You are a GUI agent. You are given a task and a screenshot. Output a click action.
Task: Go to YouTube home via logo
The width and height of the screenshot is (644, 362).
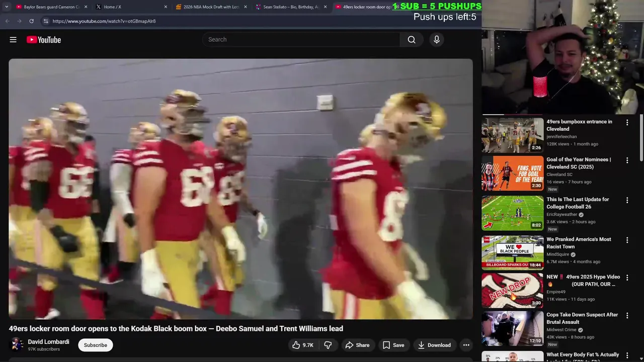pyautogui.click(x=44, y=40)
